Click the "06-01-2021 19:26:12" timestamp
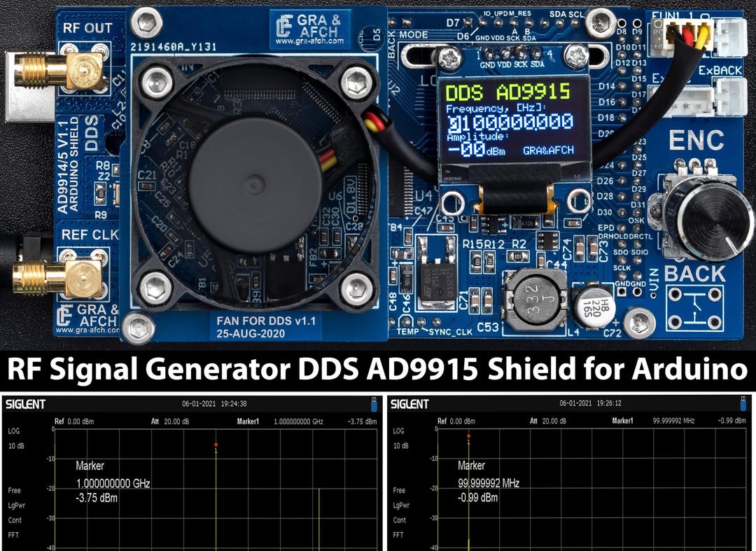Screen dimensions: 756x551 (x=590, y=403)
